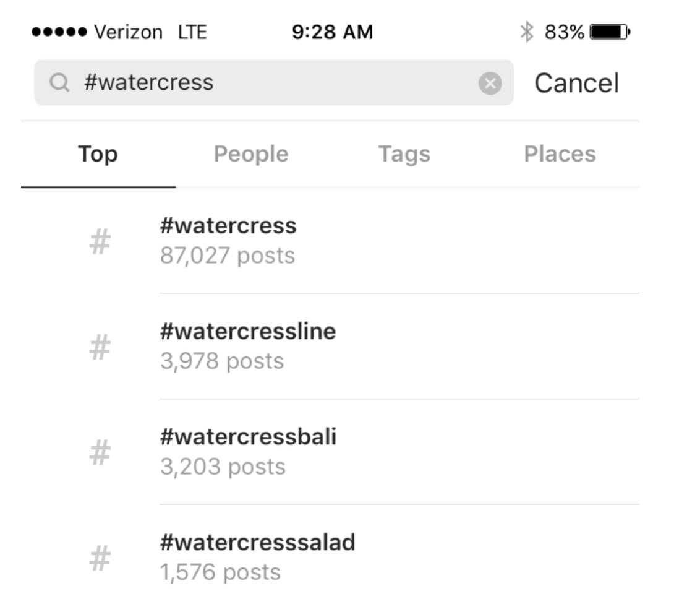Tap the Bluetooth icon in status bar
Viewport: 700px width, 604px height.
527,32
